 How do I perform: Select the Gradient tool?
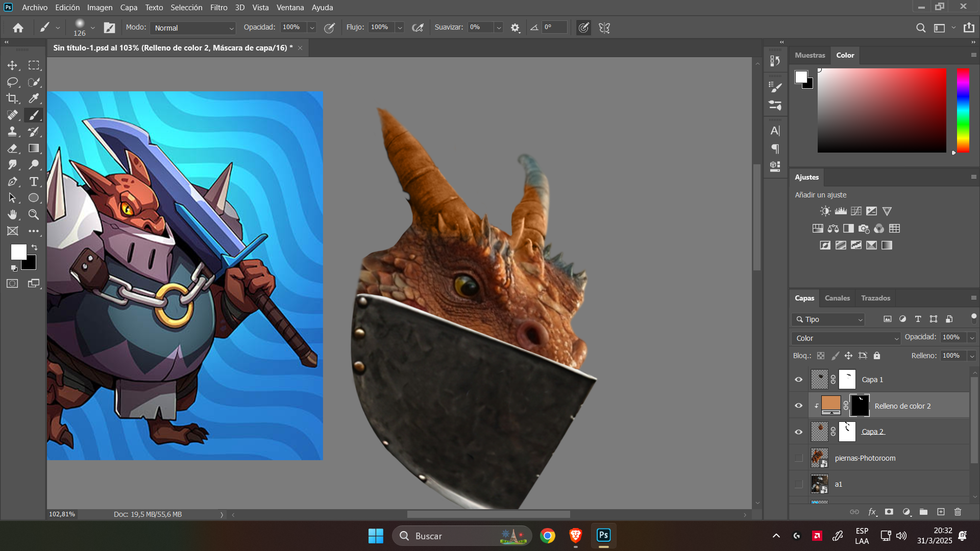pos(34,148)
